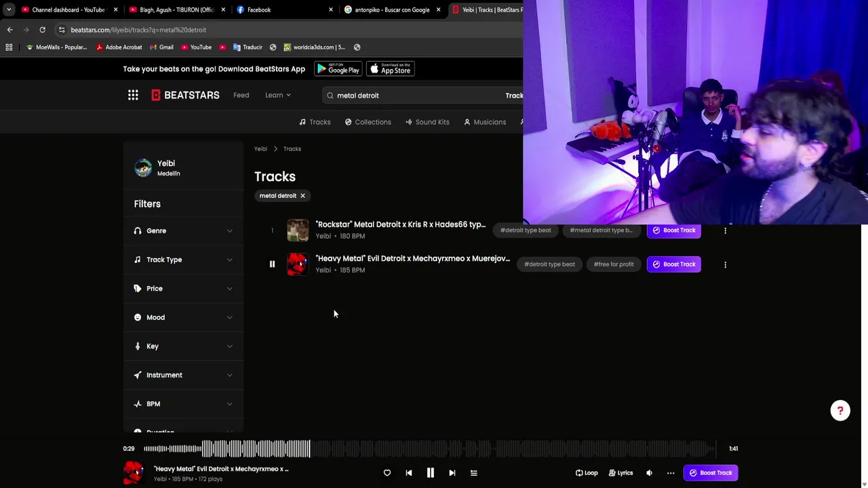This screenshot has width=868, height=488.
Task: Click Boost Track in the player bar
Action: tap(711, 473)
